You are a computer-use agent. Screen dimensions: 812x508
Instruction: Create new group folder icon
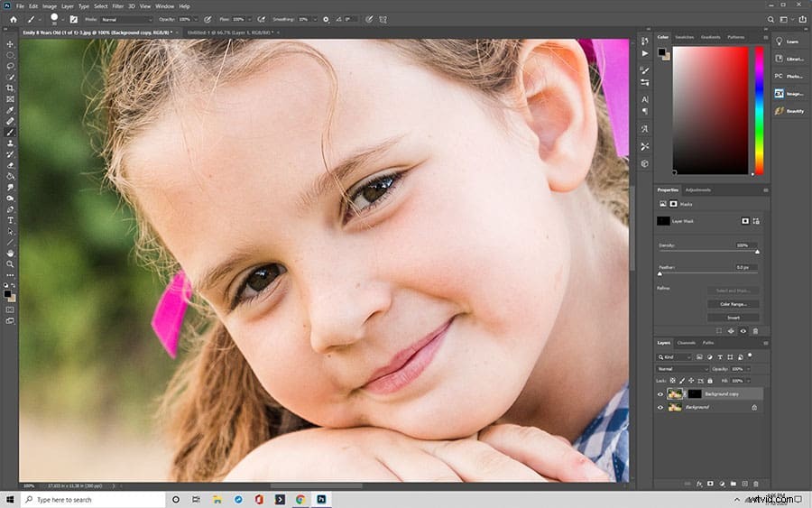734,484
